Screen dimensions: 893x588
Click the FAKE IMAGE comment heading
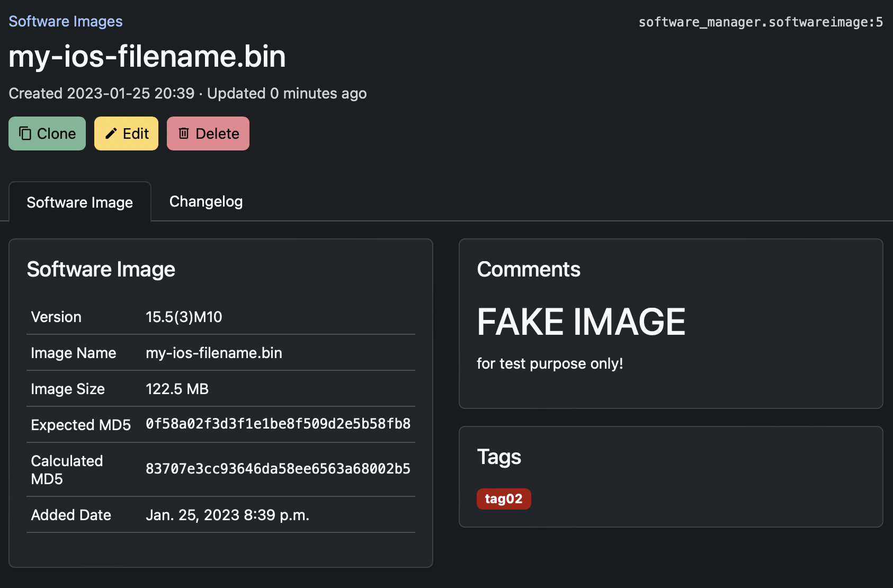(x=581, y=322)
